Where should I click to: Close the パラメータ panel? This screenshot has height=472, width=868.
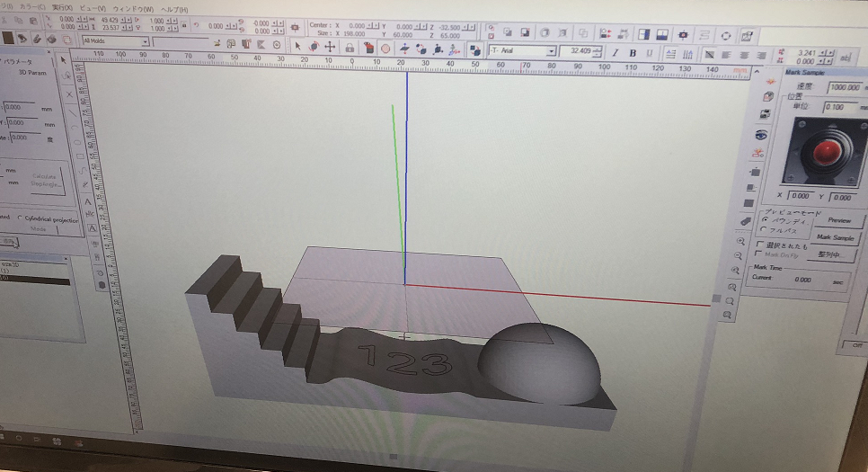click(x=49, y=51)
